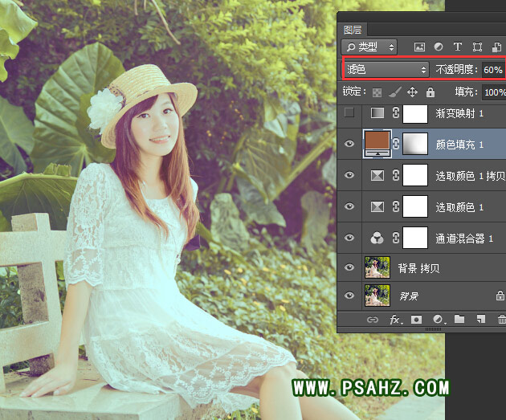This screenshot has width=506, height=420.
Task: Toggle lock all padlock icon
Action: click(x=431, y=92)
